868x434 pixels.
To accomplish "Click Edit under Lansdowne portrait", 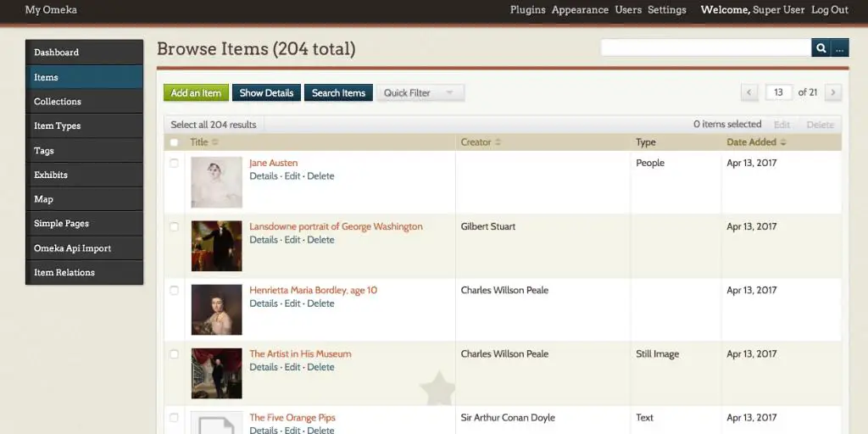I will pyautogui.click(x=292, y=240).
